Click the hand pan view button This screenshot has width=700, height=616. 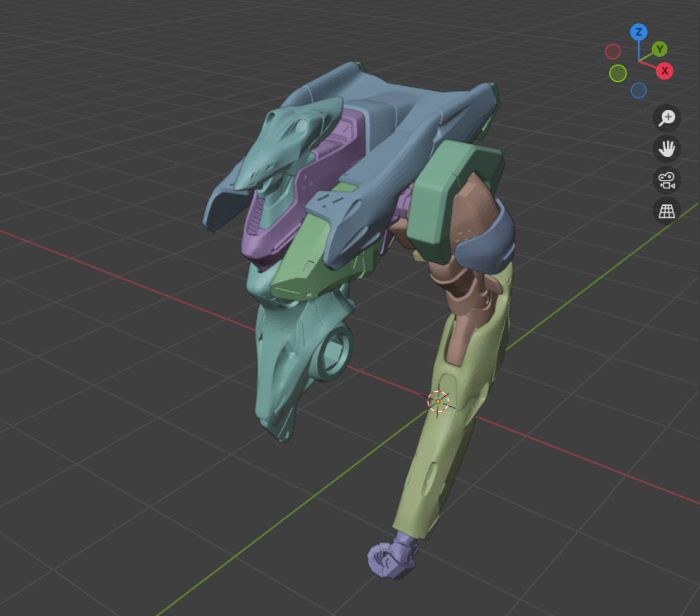[x=667, y=149]
